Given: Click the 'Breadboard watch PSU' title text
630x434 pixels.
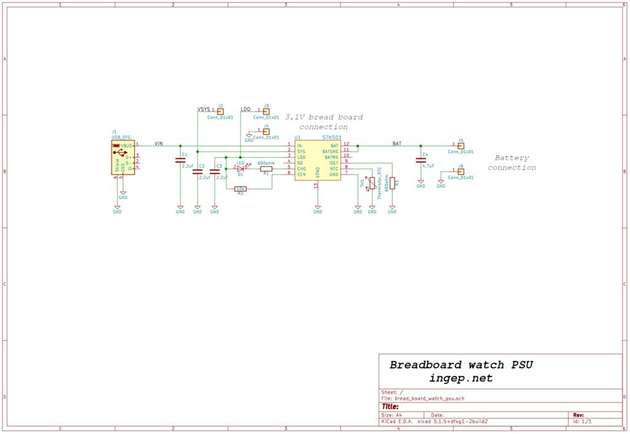Looking at the screenshot, I should point(461,365).
